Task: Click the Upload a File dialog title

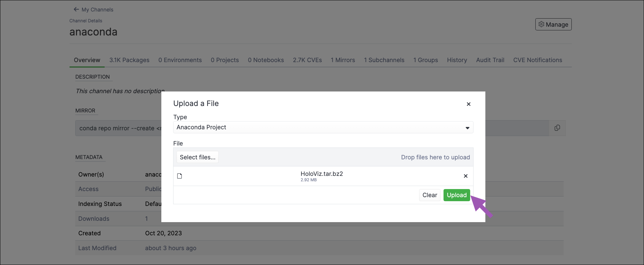Action: click(x=196, y=104)
